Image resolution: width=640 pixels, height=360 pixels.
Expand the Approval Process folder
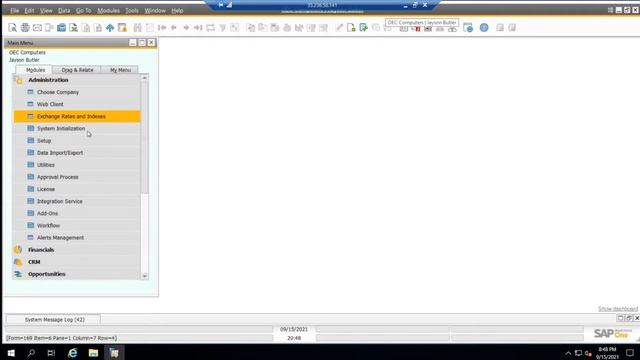[x=58, y=177]
